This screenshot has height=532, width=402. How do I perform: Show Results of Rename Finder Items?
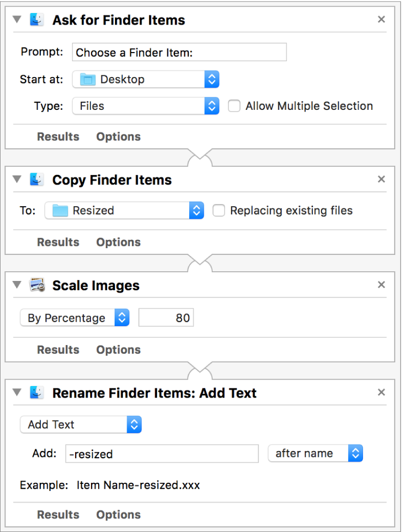coord(58,515)
